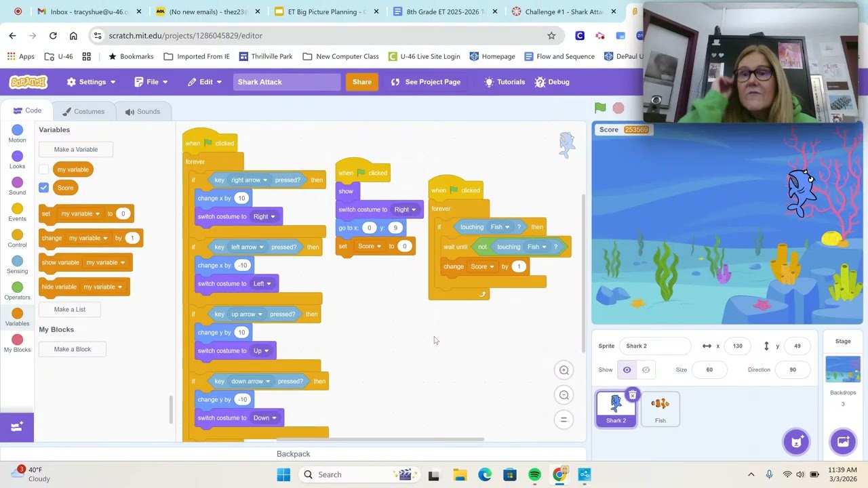The image size is (868, 488).
Task: Bookmark this page with star icon
Action: (551, 35)
